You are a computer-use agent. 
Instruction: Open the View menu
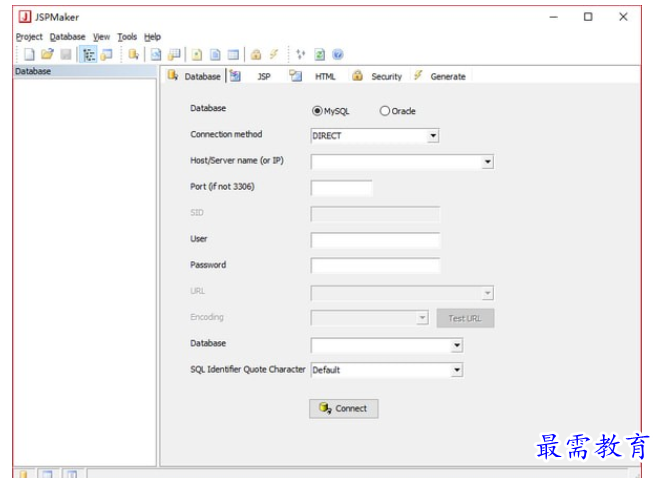[101, 37]
